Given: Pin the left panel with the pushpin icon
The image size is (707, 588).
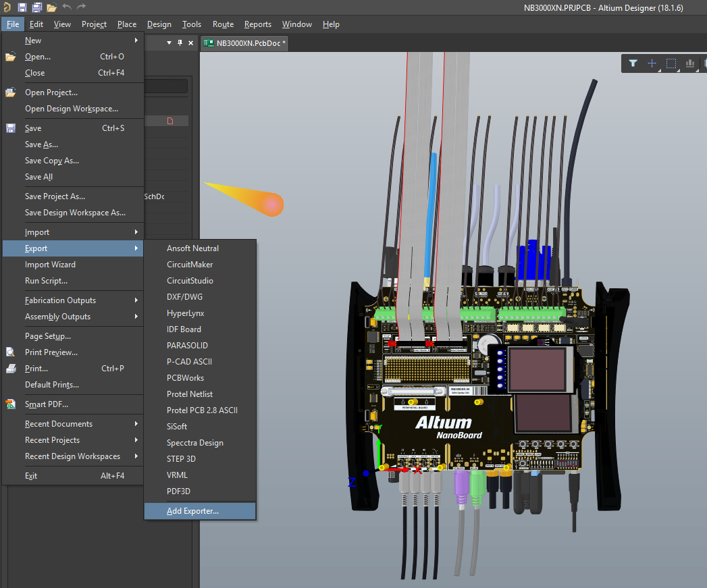Looking at the screenshot, I should [180, 43].
